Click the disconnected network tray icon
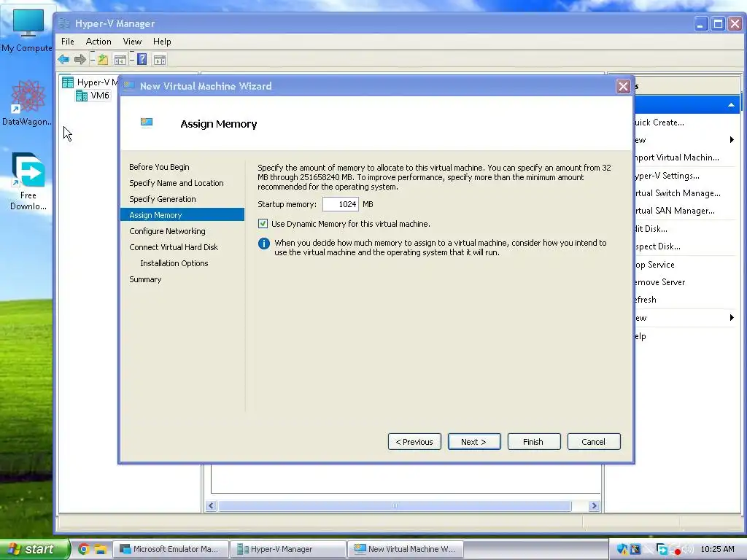This screenshot has width=747, height=560. coord(636,549)
